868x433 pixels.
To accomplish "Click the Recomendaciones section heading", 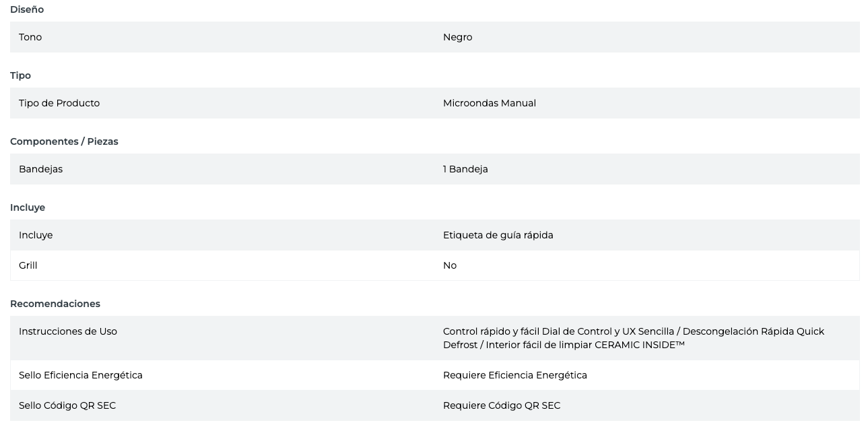I will point(55,304).
